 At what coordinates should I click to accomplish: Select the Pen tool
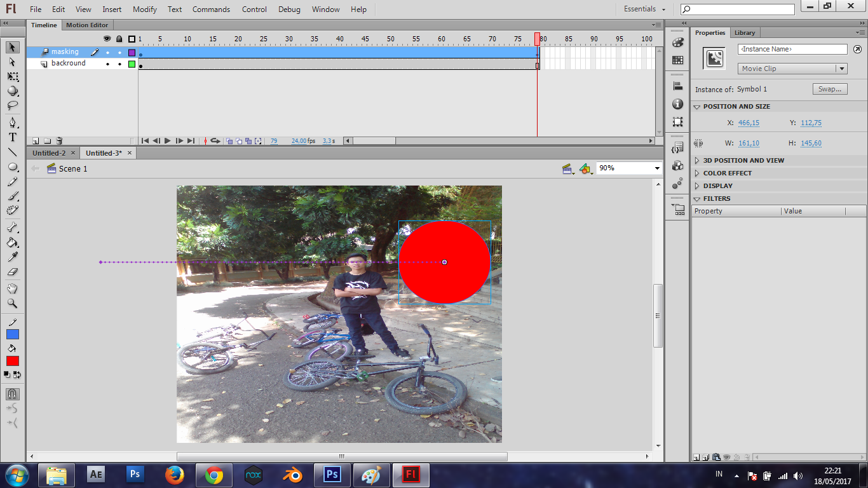(13, 123)
